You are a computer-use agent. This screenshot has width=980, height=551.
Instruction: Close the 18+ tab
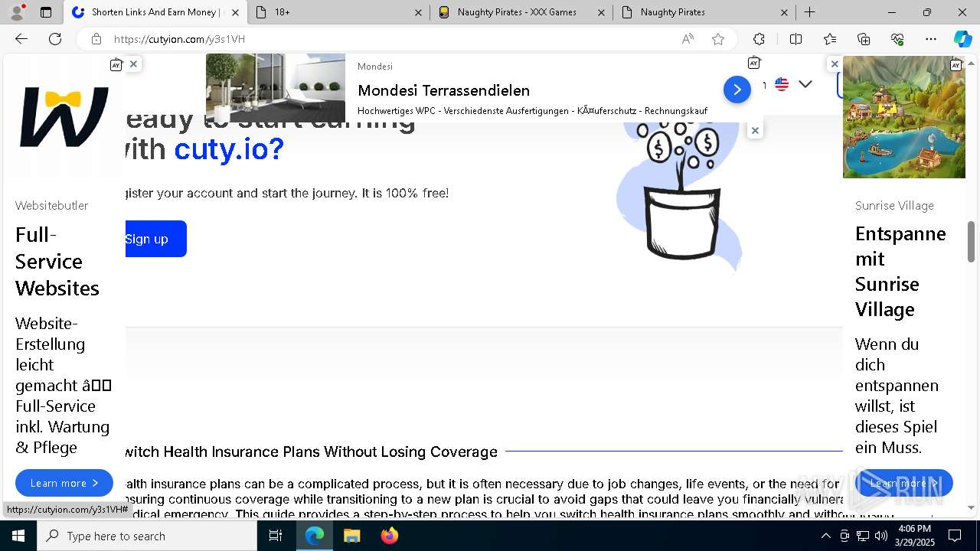(418, 12)
